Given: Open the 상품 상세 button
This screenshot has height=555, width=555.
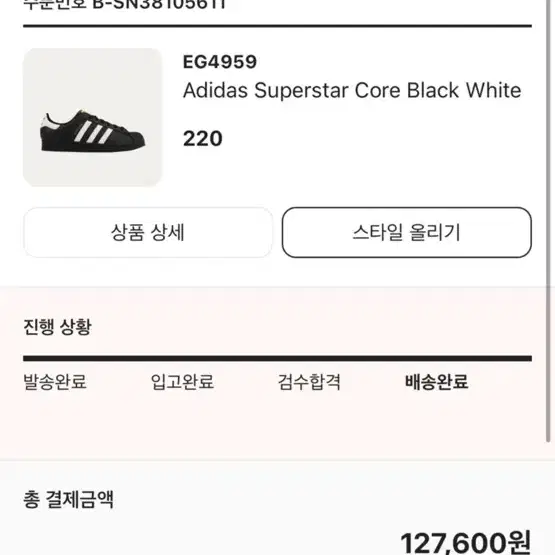Looking at the screenshot, I should (148, 233).
